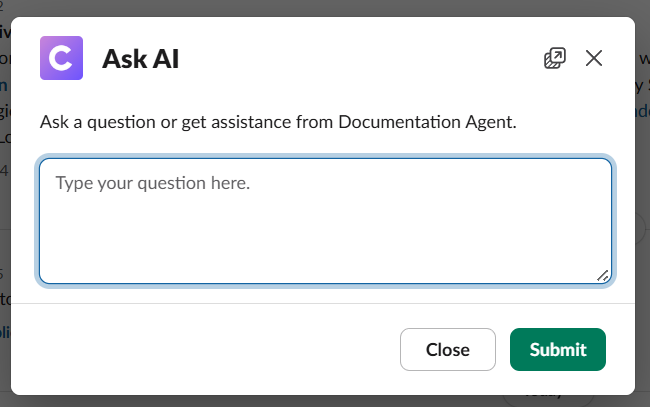Click the purple C app logo

(60, 58)
